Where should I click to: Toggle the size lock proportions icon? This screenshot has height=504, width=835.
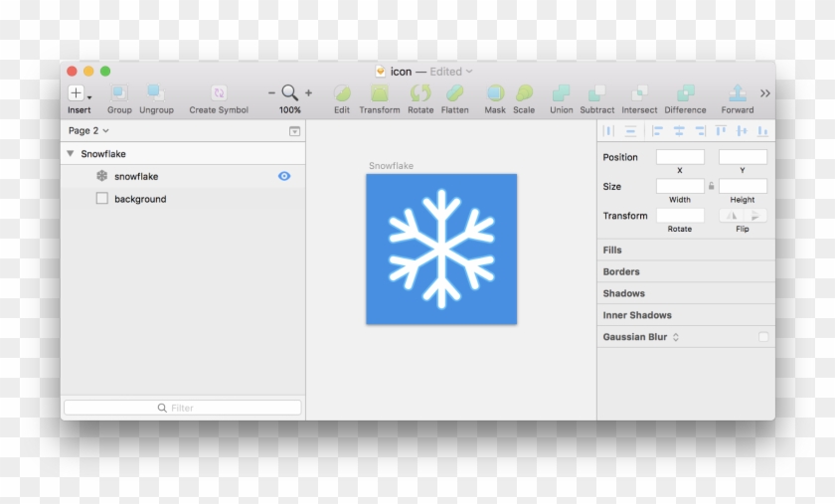[x=711, y=186]
